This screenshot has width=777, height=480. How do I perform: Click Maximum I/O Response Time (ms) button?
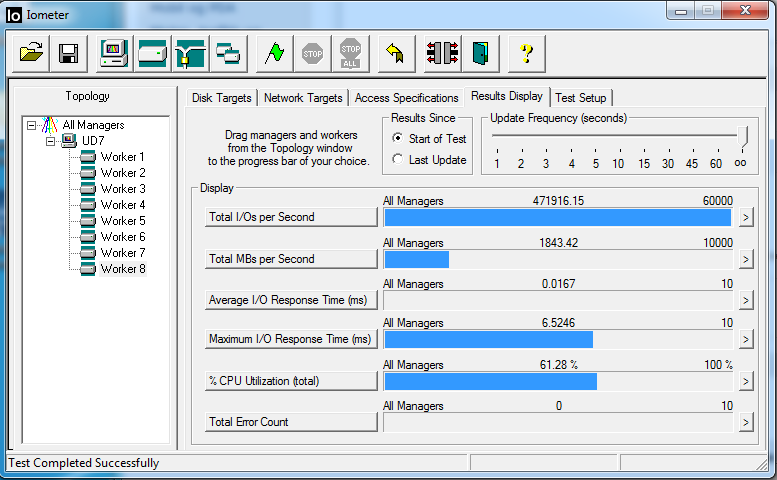point(291,339)
